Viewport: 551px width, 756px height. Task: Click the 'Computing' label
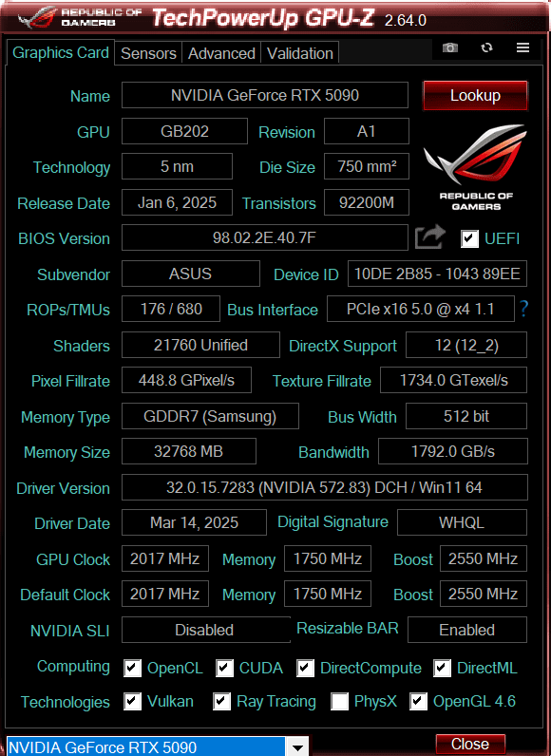pyautogui.click(x=73, y=666)
